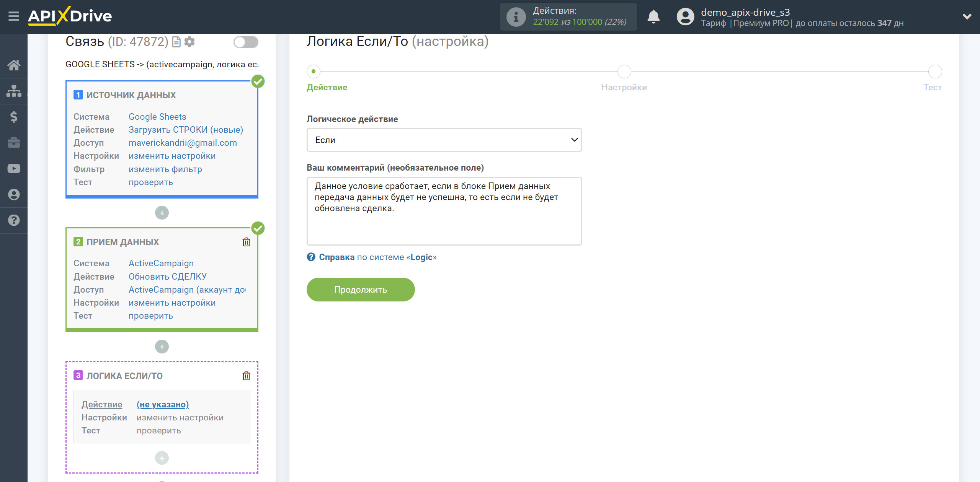Click the user avatar icon
This screenshot has width=980, height=482.
point(685,17)
